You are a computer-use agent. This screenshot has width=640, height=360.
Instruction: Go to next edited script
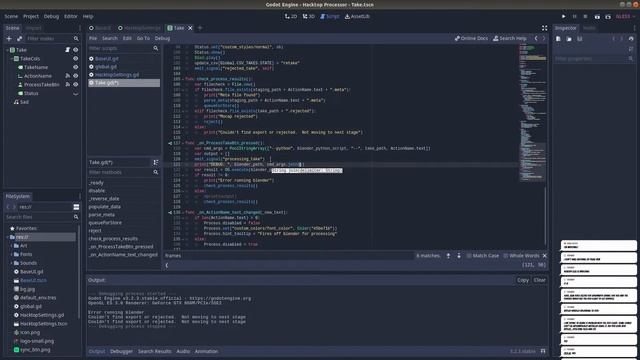click(544, 38)
